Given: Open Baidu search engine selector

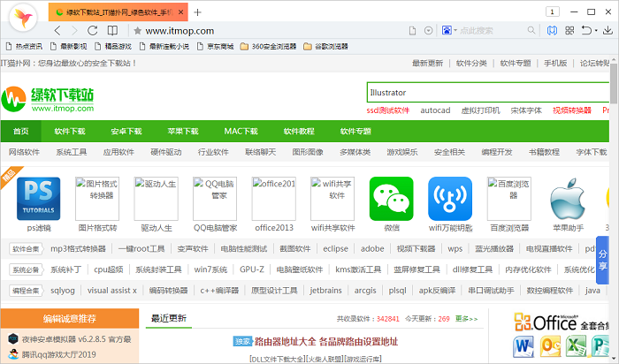Looking at the screenshot, I should (449, 30).
